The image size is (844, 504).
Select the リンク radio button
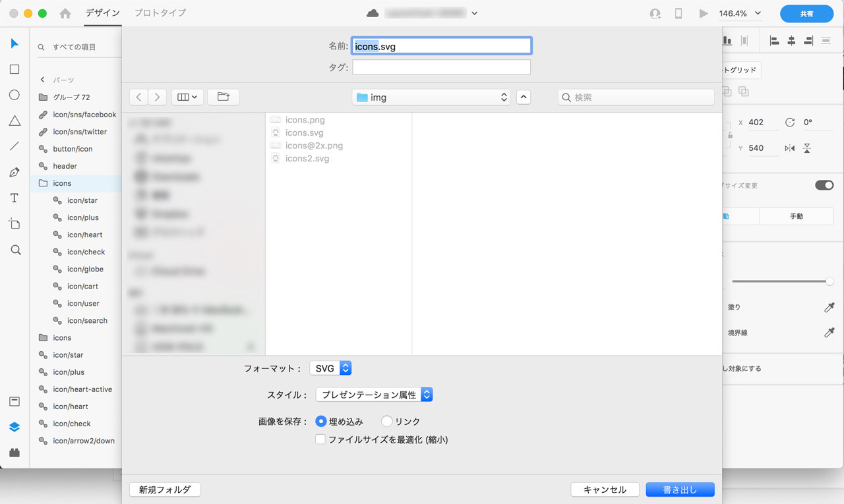click(387, 422)
